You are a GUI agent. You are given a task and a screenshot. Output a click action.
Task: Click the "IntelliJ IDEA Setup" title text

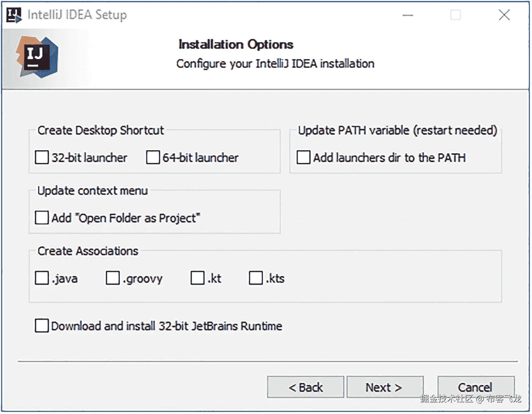coord(77,15)
